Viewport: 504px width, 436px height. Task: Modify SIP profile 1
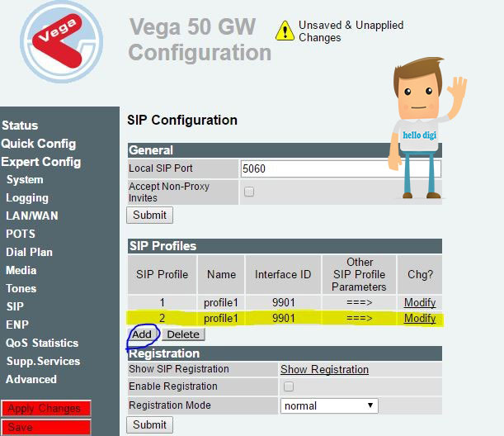pyautogui.click(x=420, y=302)
